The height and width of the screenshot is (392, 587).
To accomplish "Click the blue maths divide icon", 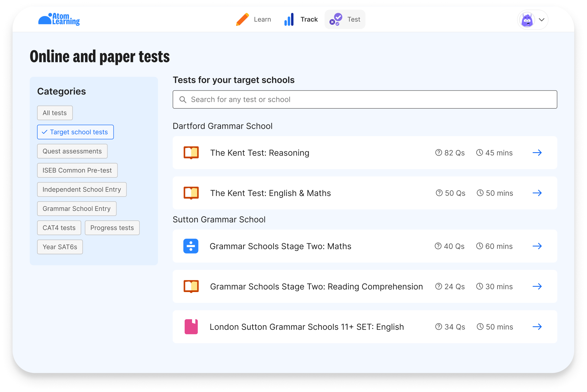I will (x=191, y=246).
